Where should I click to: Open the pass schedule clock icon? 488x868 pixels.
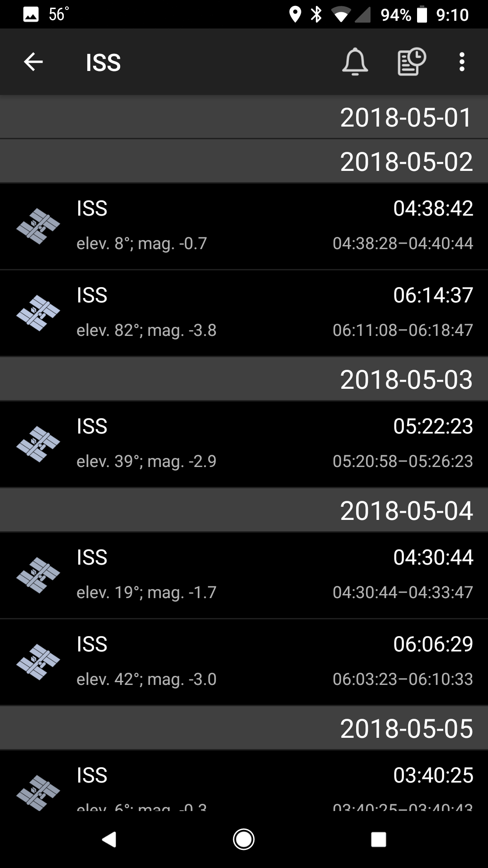[x=411, y=62]
